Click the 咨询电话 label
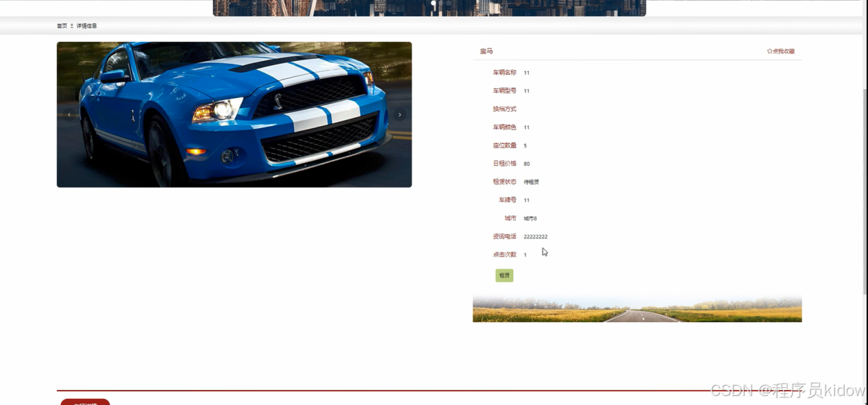 tap(504, 236)
